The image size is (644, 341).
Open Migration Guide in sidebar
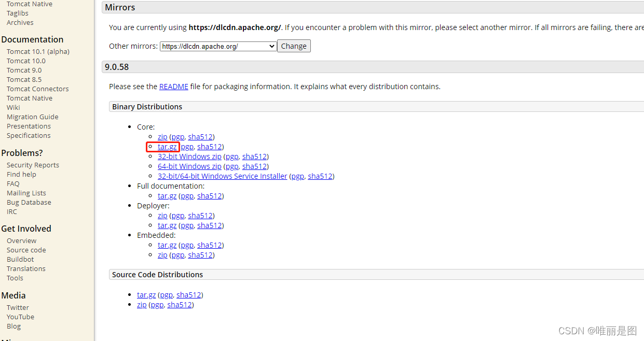[33, 117]
